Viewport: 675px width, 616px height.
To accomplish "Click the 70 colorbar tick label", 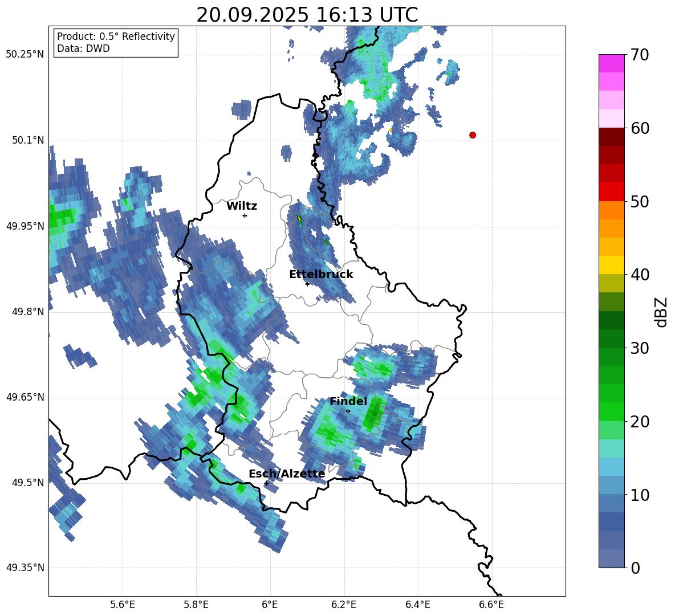I will coord(640,55).
